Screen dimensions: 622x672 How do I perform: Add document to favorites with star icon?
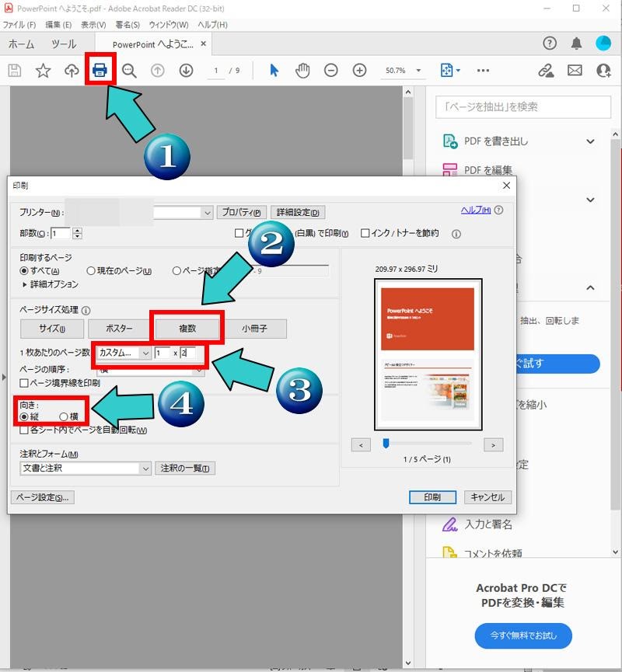43,70
